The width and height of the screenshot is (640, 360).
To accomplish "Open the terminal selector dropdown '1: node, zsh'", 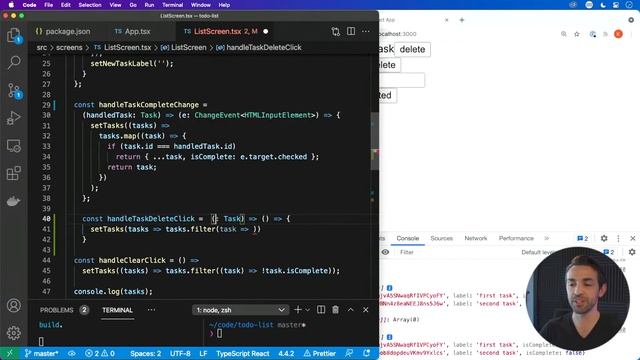I will [240, 310].
